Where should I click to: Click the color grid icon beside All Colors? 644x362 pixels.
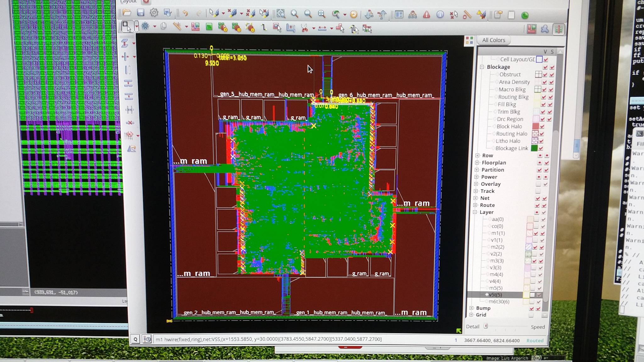point(469,40)
